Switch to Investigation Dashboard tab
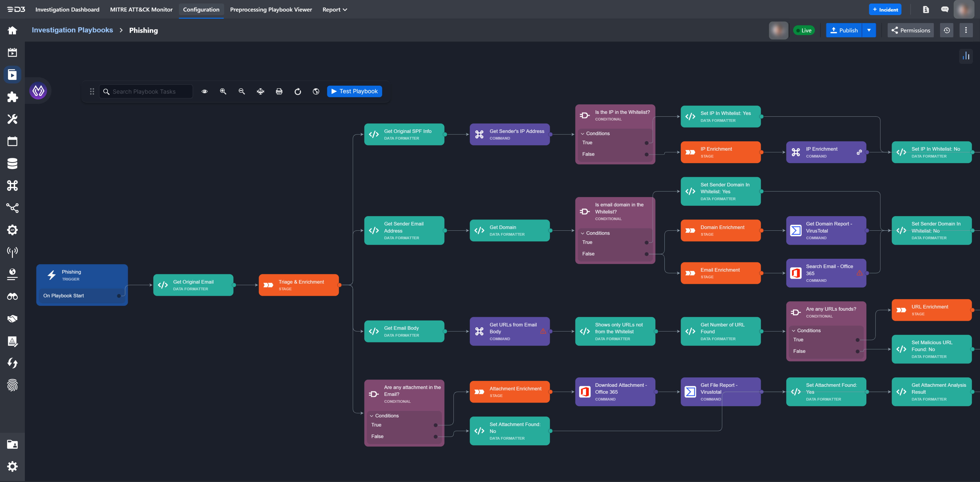The width and height of the screenshot is (980, 482). (67, 10)
